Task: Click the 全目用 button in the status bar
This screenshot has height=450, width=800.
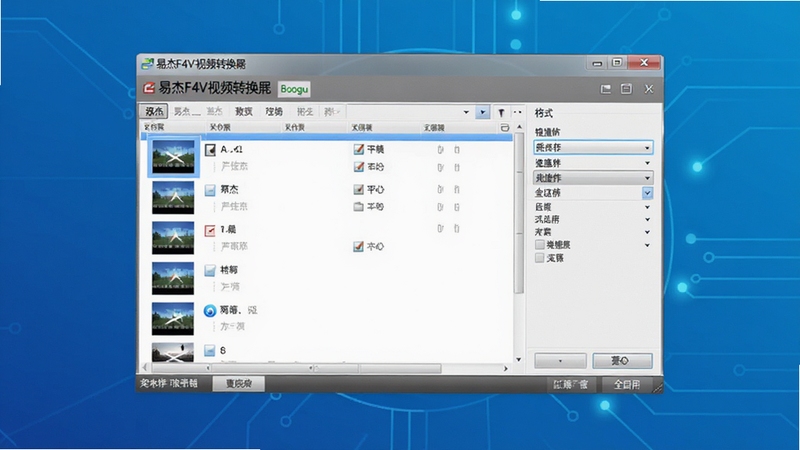Action: click(627, 384)
